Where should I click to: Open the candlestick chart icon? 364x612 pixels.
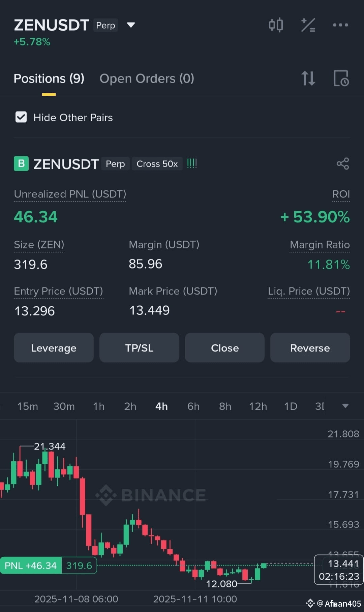pyautogui.click(x=276, y=25)
